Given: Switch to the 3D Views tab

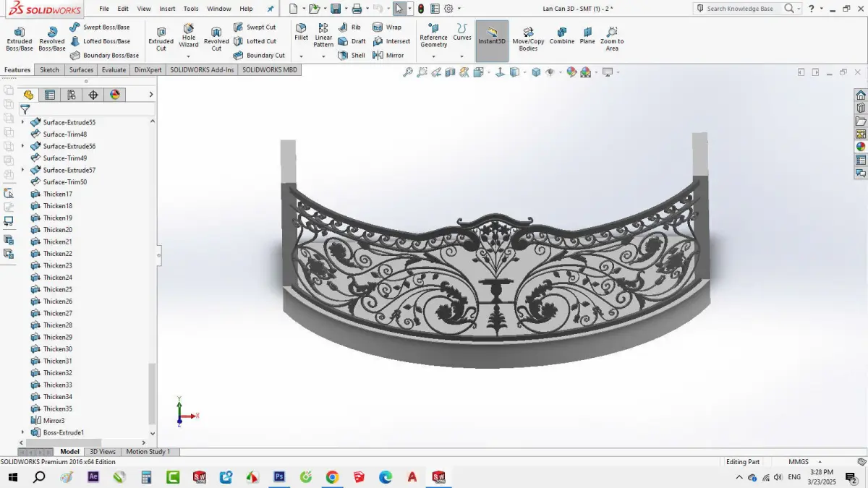Looking at the screenshot, I should point(102,452).
